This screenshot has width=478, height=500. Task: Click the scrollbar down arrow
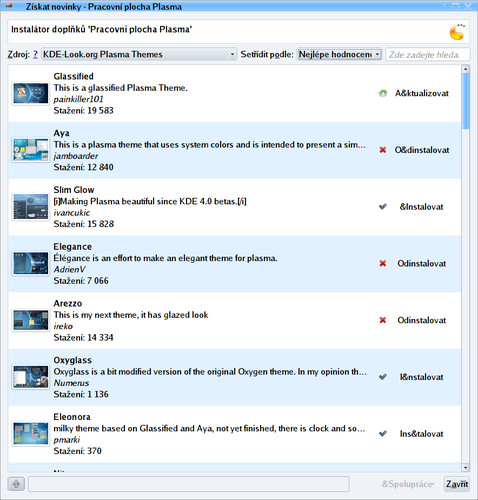pyautogui.click(x=465, y=468)
